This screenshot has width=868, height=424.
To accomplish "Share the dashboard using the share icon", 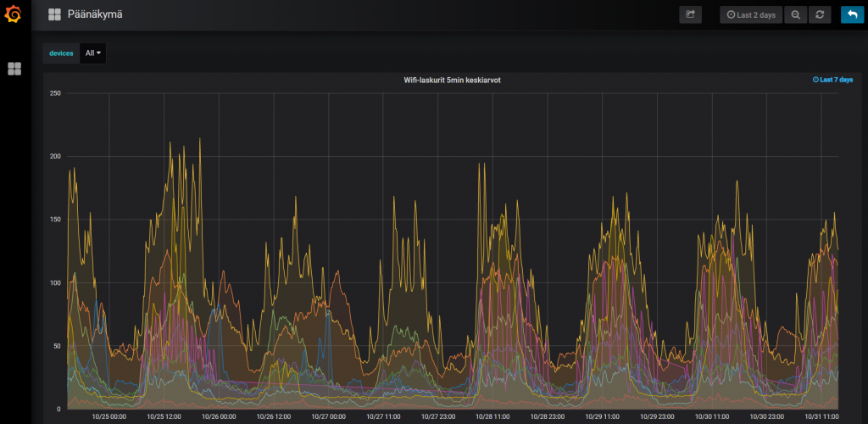I will click(x=690, y=14).
